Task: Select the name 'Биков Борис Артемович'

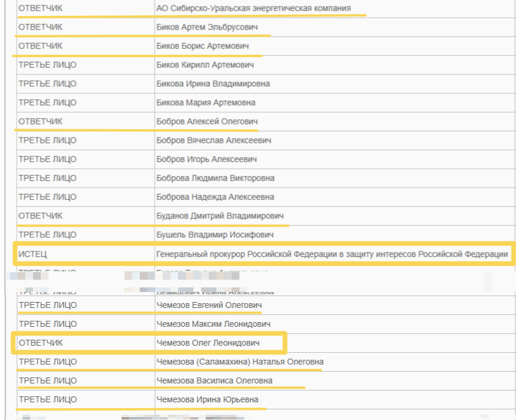Action: [202, 46]
